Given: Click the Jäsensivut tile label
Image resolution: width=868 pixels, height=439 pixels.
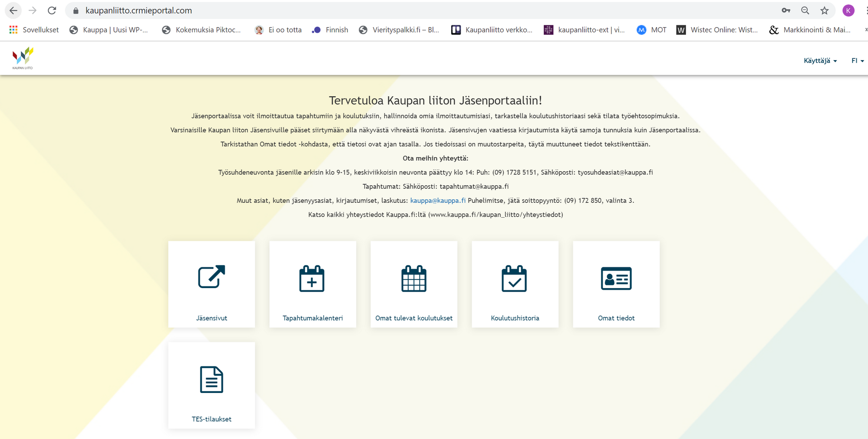Looking at the screenshot, I should coord(212,318).
